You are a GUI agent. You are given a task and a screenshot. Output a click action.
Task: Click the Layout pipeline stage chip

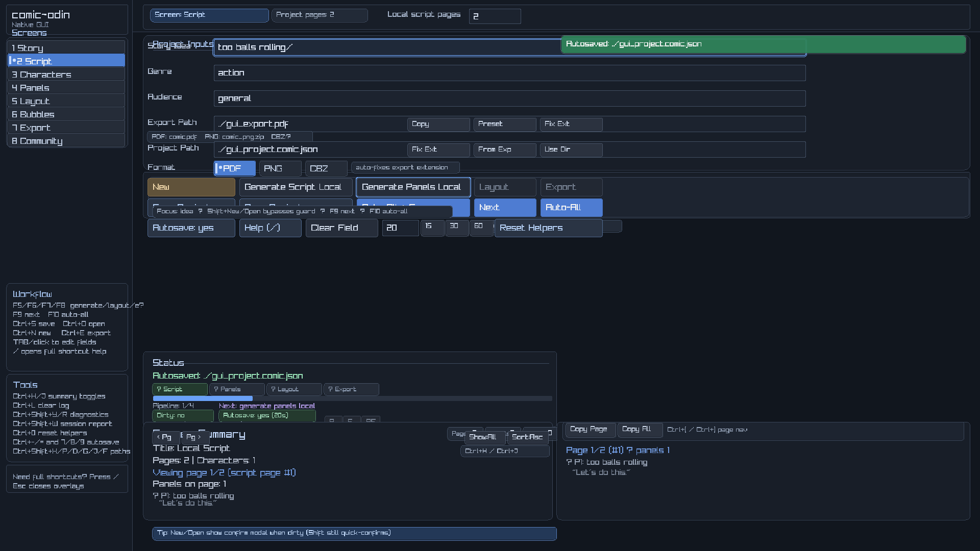(x=295, y=390)
